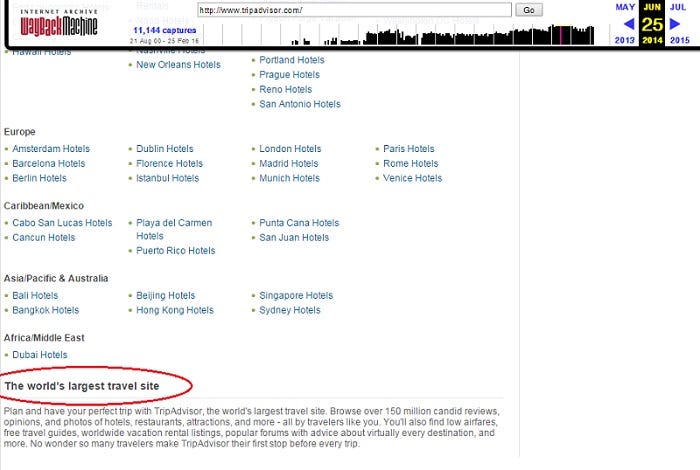700x470 pixels.
Task: Open San Antonio Hotels link
Action: tap(300, 104)
